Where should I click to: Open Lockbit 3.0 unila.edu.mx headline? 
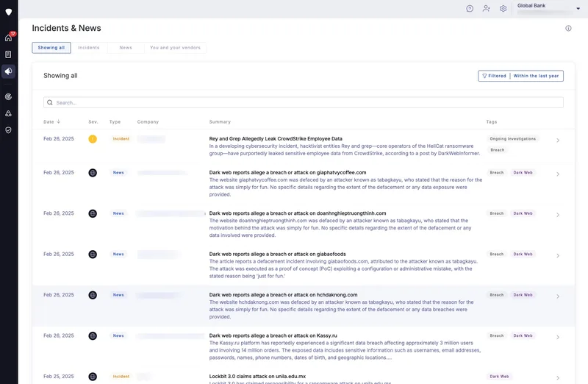[x=257, y=377]
